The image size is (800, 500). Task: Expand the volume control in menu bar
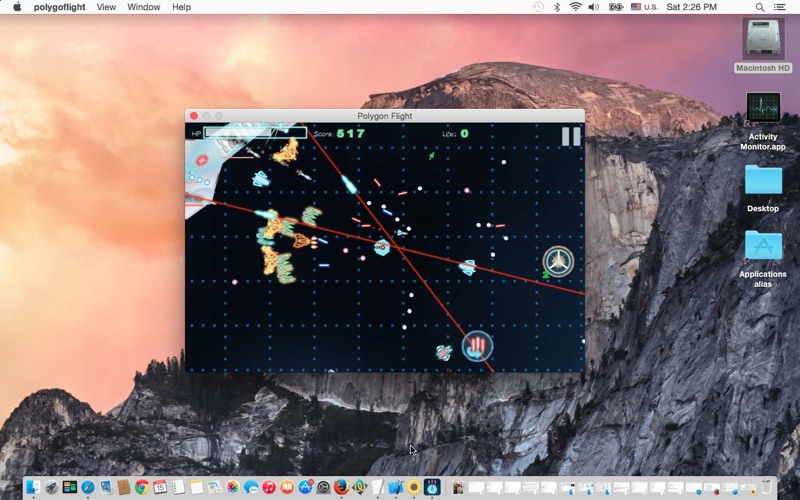pos(594,7)
